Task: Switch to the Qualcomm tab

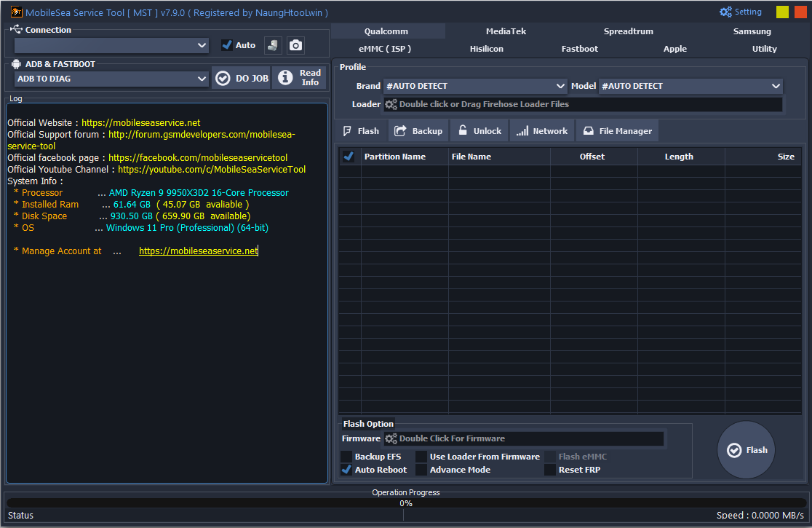Action: click(386, 31)
